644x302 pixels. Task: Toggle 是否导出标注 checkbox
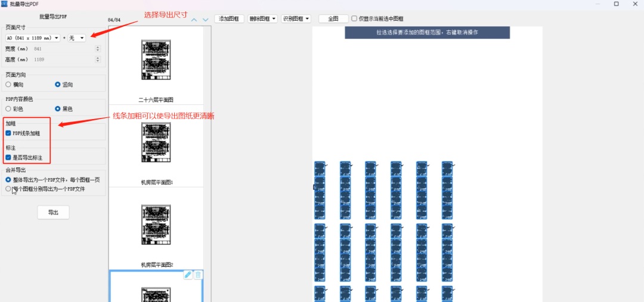[8, 158]
